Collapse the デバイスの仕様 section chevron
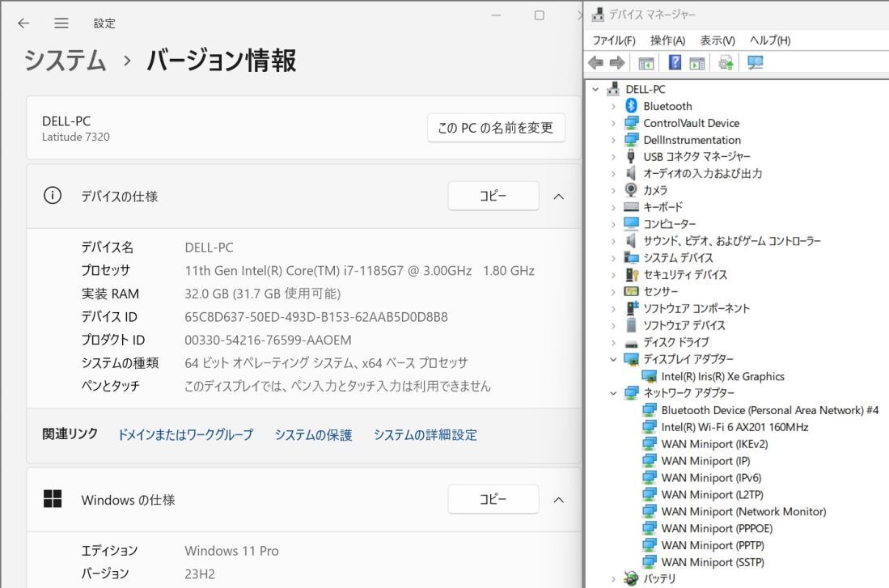Image resolution: width=889 pixels, height=588 pixels. (558, 197)
